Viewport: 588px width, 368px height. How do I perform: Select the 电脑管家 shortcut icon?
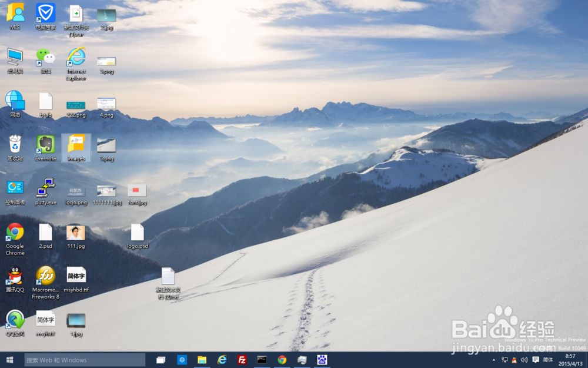[46, 16]
